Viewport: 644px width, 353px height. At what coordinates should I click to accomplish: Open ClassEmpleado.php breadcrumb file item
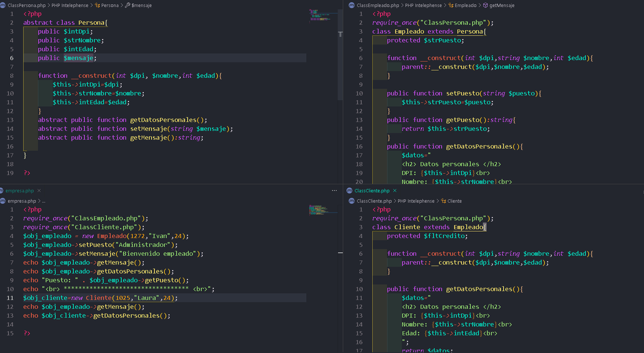(x=378, y=5)
